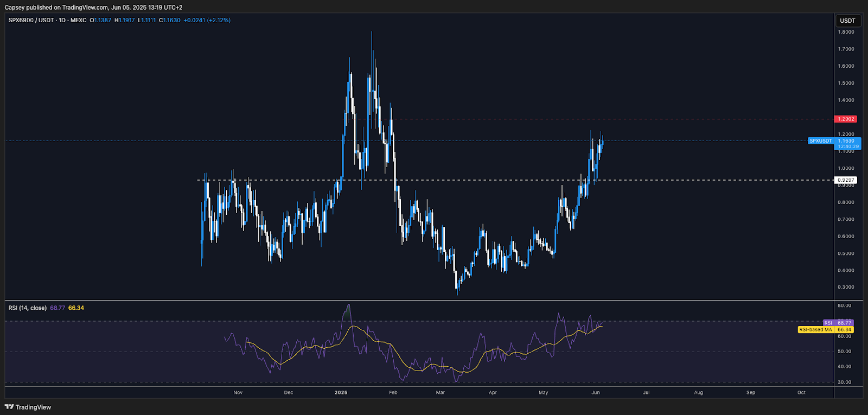Click the 1.8000 price axis label
868x415 pixels.
(x=846, y=32)
